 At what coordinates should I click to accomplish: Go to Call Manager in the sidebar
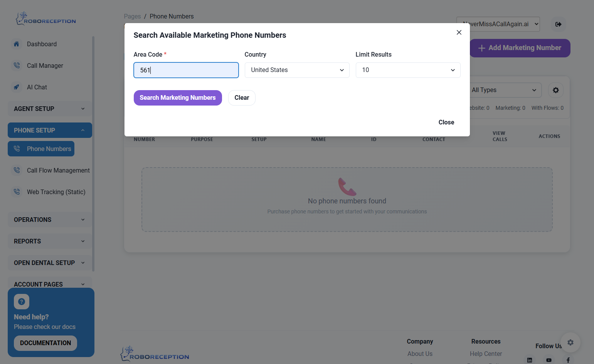coord(45,66)
